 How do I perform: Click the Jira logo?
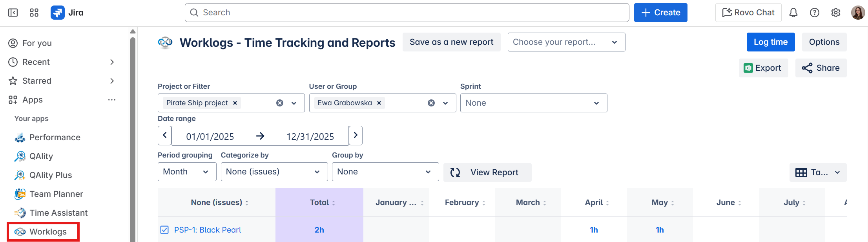coord(67,13)
